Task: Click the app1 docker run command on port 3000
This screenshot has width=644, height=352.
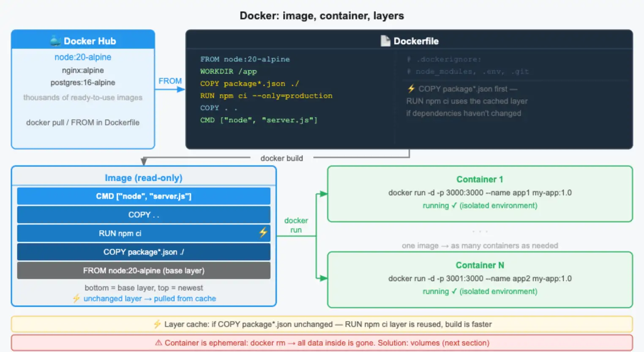Action: tap(480, 193)
